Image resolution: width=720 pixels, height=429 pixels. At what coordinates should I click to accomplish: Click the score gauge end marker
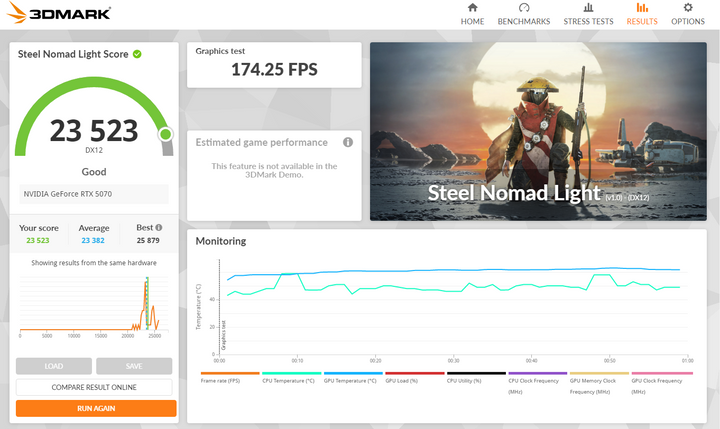[x=165, y=134]
